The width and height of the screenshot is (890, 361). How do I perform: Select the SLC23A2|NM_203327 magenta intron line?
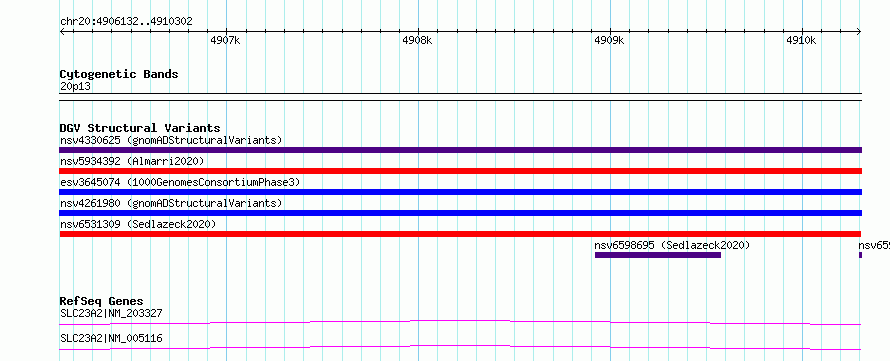(x=460, y=322)
